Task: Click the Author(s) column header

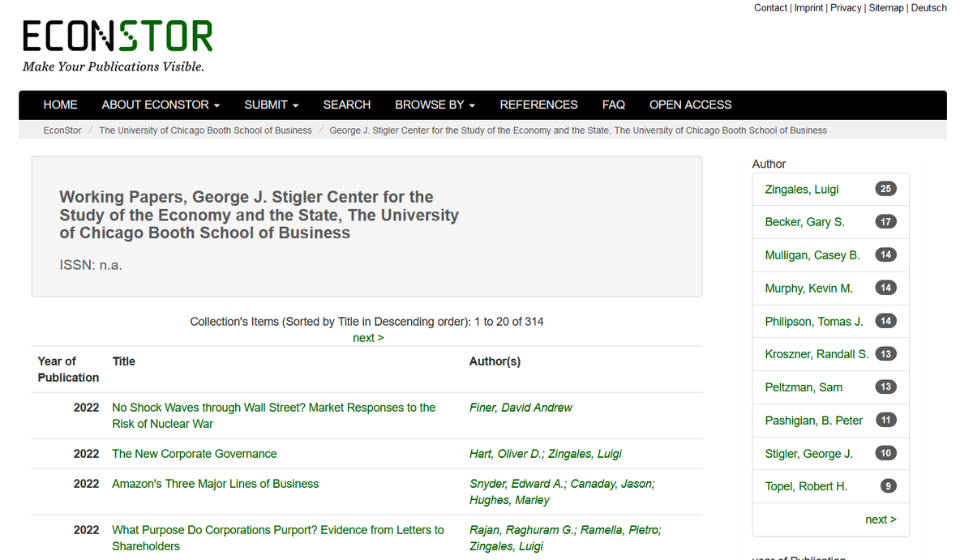Action: (x=495, y=361)
